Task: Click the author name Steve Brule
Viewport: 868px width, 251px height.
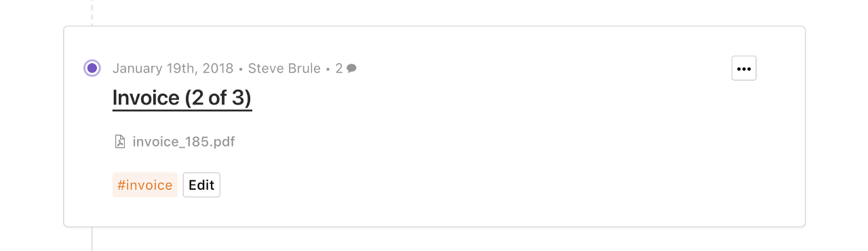Action: coord(284,69)
